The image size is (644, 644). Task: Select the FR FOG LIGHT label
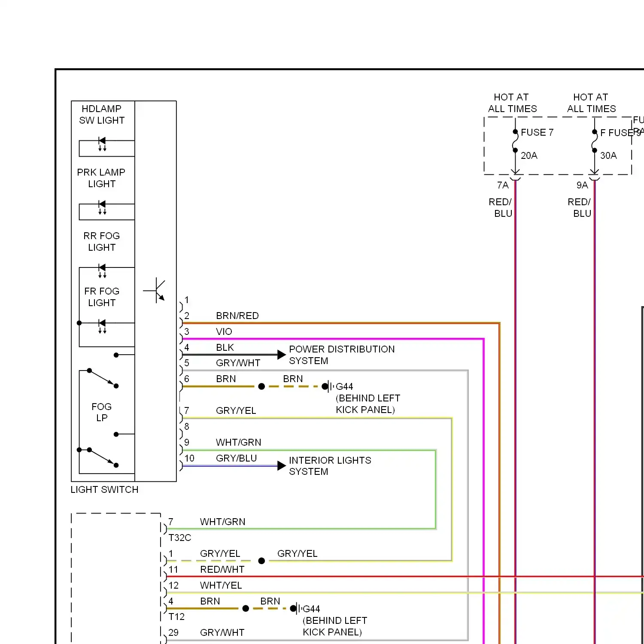click(x=102, y=297)
